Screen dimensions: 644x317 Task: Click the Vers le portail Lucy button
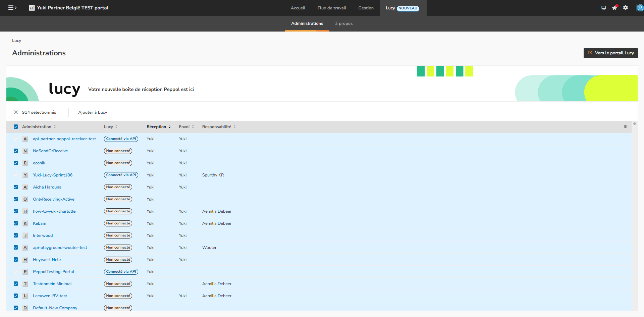tap(611, 53)
